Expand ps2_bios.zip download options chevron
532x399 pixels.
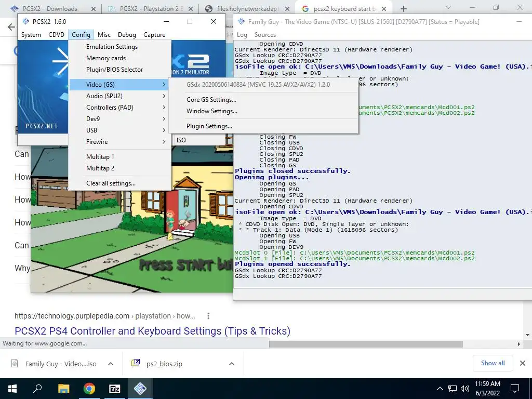232,364
